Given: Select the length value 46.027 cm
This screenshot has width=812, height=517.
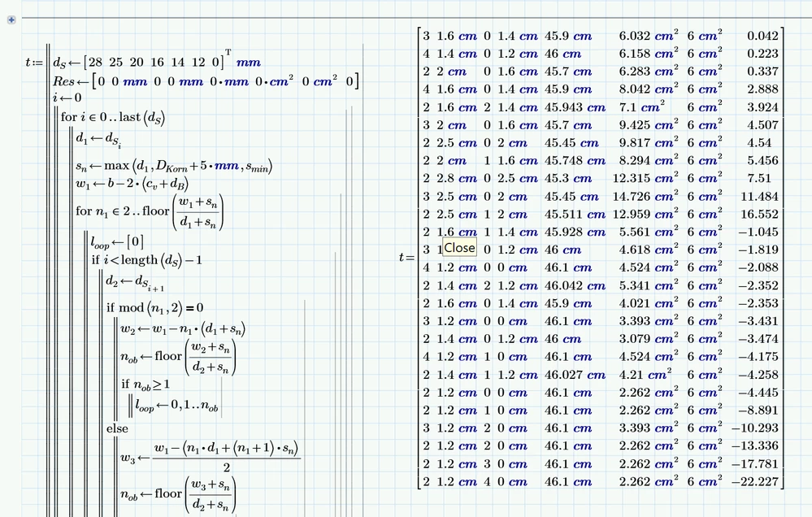Looking at the screenshot, I should click(x=575, y=375).
